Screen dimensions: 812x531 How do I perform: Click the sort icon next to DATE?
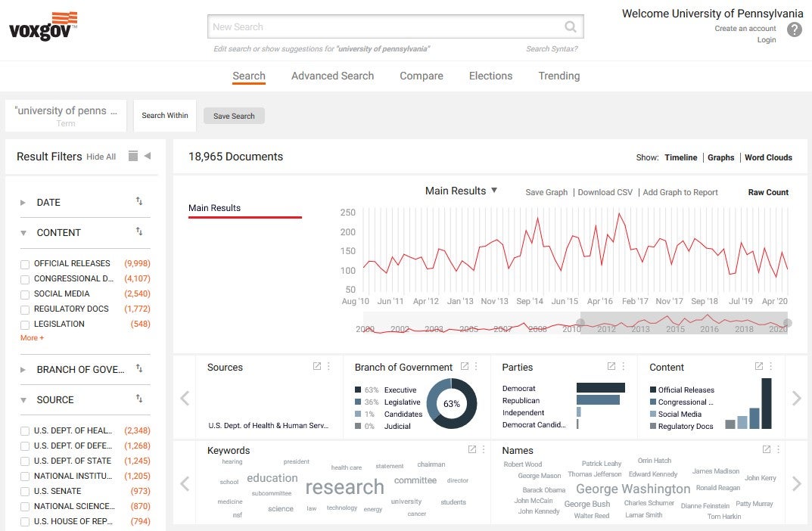[139, 200]
